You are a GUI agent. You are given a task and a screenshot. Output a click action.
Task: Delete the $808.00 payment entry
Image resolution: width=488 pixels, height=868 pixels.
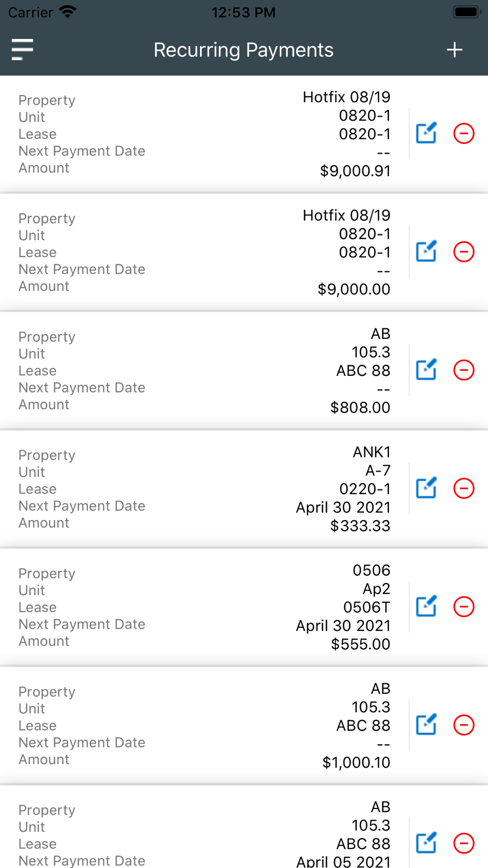coord(464,370)
